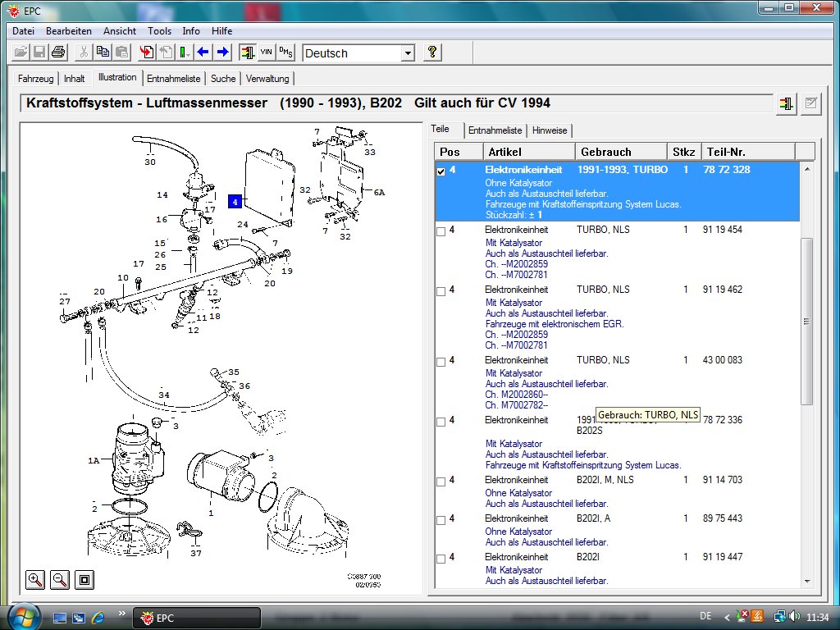Open the Datei menu
Viewport: 840px width, 630px height.
click(23, 31)
